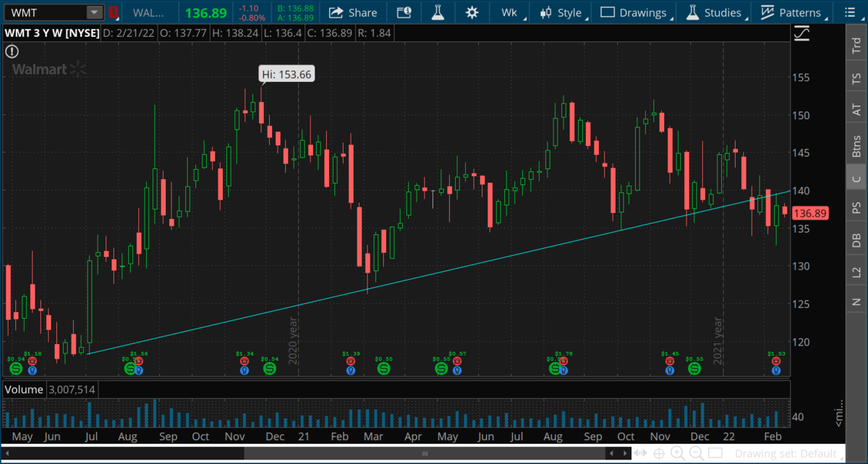Open the L2 sidebar tab
This screenshot has width=868, height=464.
point(856,272)
